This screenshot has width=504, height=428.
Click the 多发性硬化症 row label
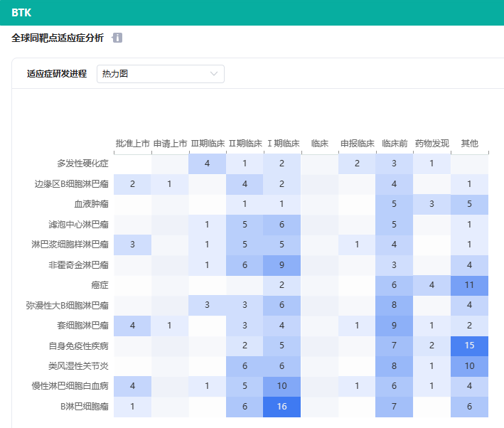(x=82, y=164)
